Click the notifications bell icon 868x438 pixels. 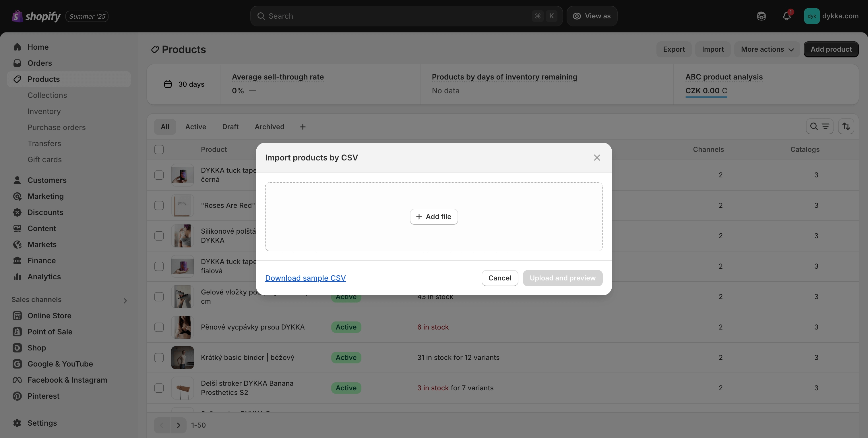pyautogui.click(x=786, y=16)
